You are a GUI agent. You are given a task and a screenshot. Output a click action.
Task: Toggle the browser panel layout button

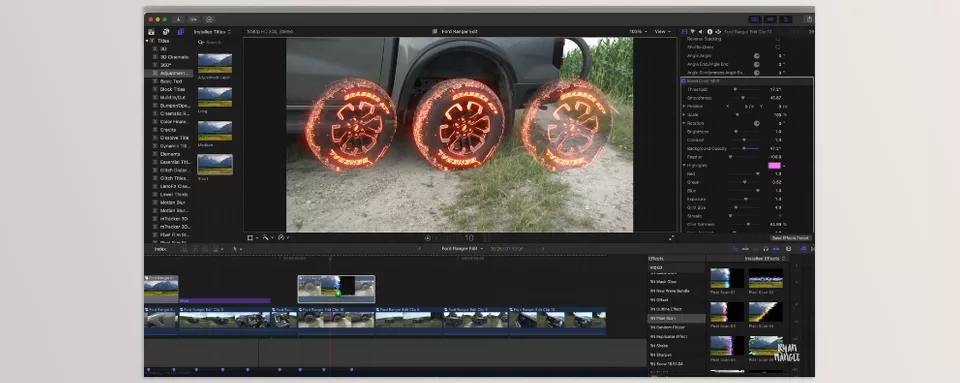(x=755, y=20)
